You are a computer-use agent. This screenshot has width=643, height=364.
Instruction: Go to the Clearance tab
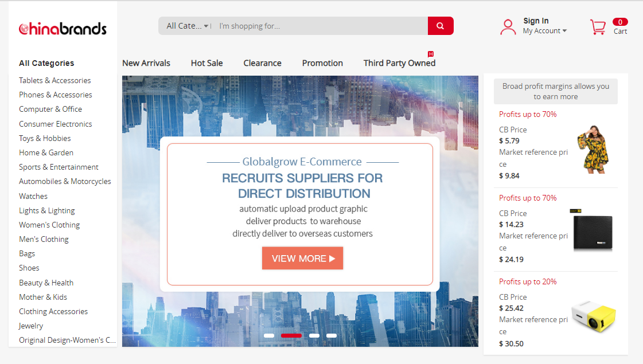263,63
